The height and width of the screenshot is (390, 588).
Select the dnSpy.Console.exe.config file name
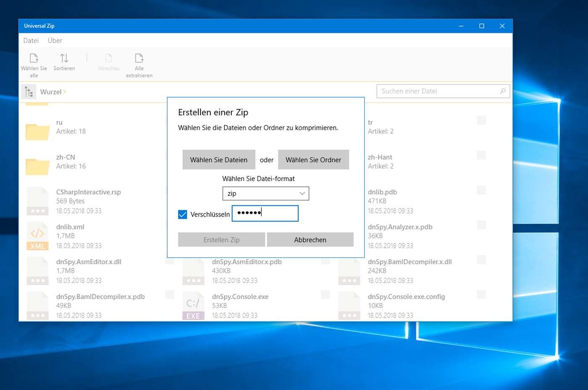[406, 297]
